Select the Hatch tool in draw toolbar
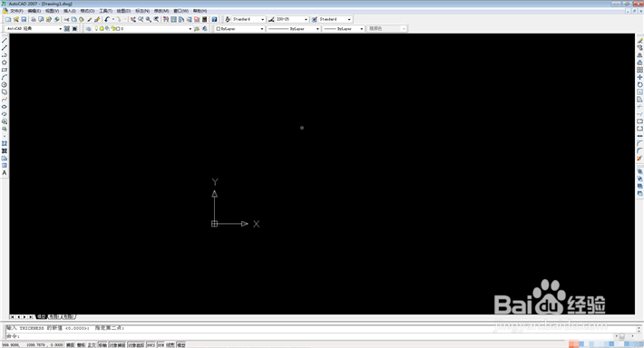644x348 pixels. tap(5, 143)
